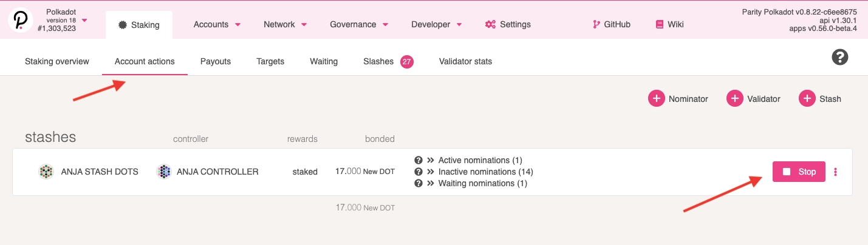Open the Accounts dropdown menu
Image resolution: width=868 pixels, height=245 pixels.
217,25
